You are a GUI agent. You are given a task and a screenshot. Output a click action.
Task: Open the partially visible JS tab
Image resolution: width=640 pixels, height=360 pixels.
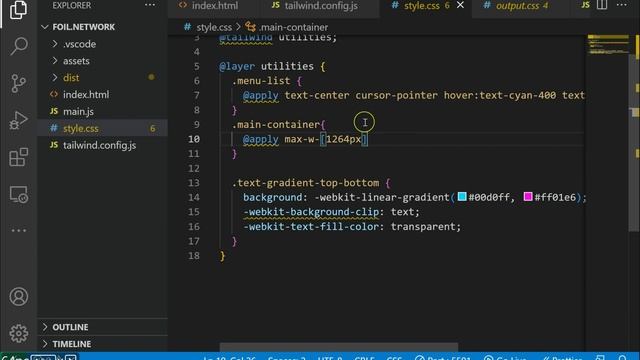(585, 5)
